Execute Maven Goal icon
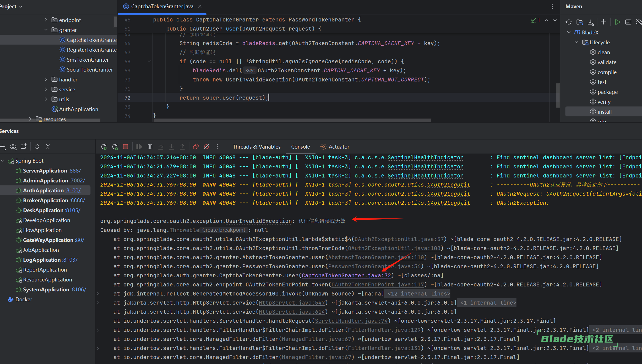This screenshot has height=364, width=642. [x=628, y=22]
